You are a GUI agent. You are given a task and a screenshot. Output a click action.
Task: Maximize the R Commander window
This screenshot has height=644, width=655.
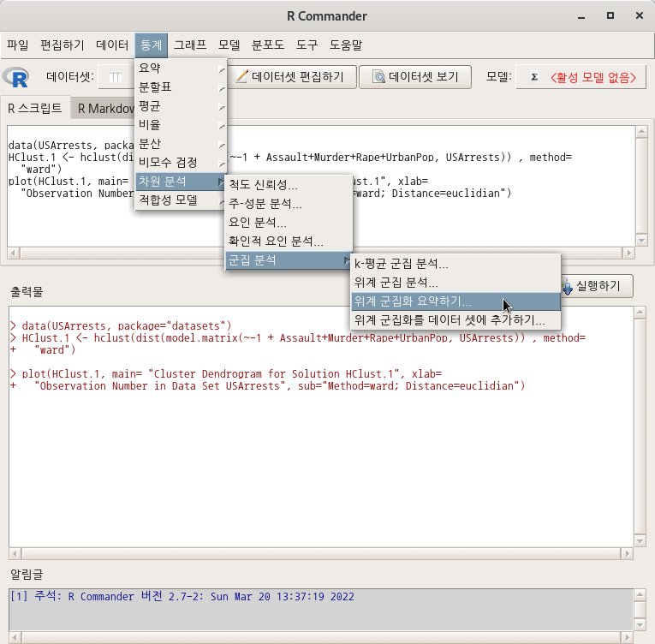tap(610, 16)
